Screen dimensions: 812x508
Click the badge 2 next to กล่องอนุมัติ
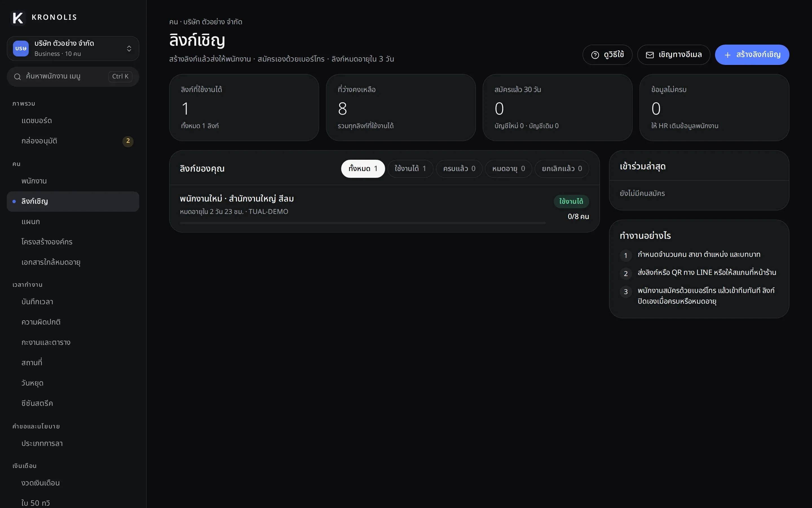(128, 141)
